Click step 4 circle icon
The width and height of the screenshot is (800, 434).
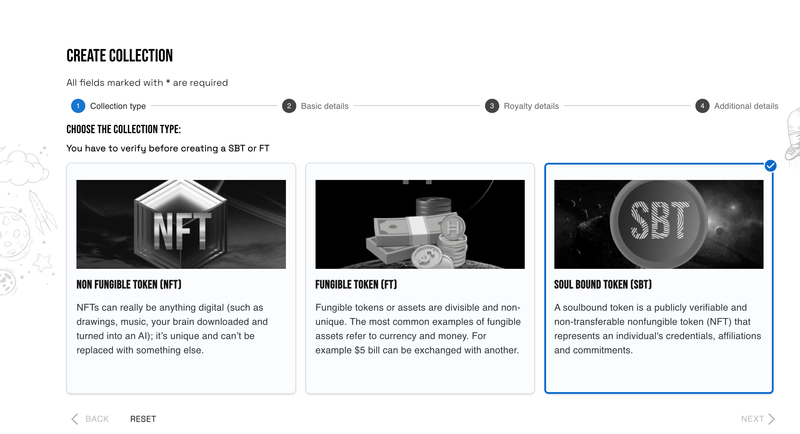(x=703, y=106)
